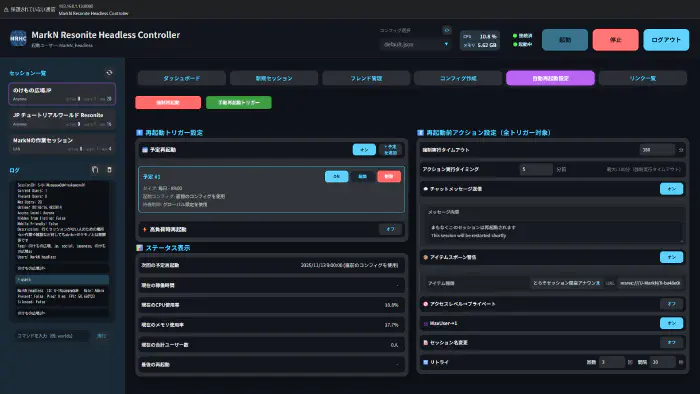The height and width of the screenshot is (394, 700).
Task: Click the red delete button on 予定 #1
Action: (x=389, y=176)
